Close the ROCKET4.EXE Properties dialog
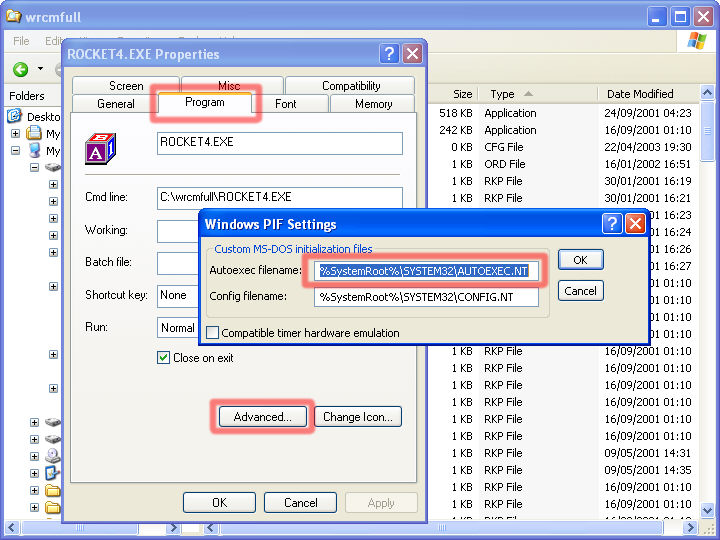The height and width of the screenshot is (540, 720). tap(412, 54)
